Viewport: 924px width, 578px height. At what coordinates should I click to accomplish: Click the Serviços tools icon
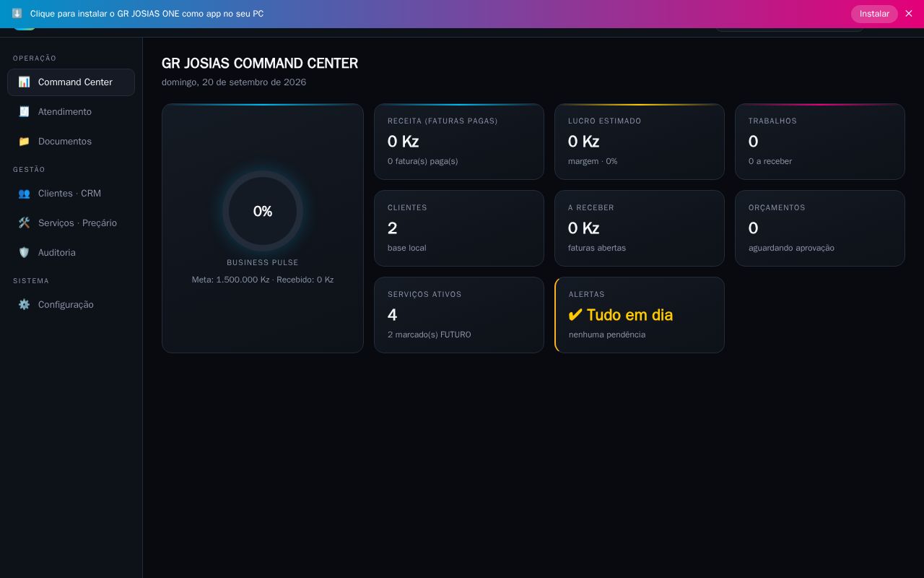pyautogui.click(x=24, y=223)
